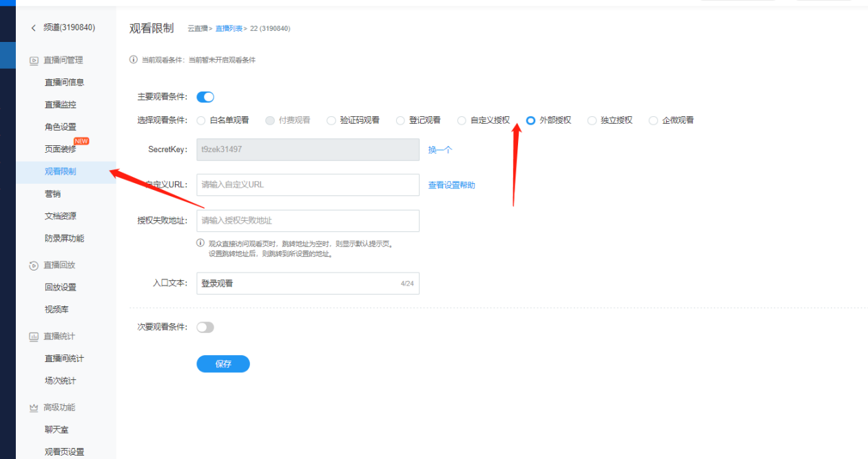Open the 防录屏功能 sidebar item

tap(64, 239)
